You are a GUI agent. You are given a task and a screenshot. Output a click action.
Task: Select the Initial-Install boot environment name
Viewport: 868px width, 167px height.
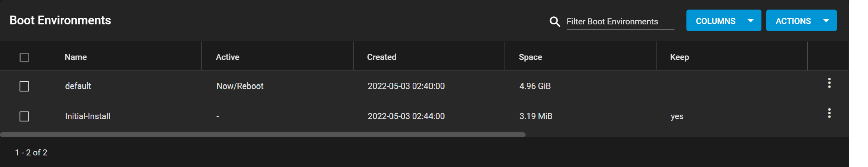87,116
